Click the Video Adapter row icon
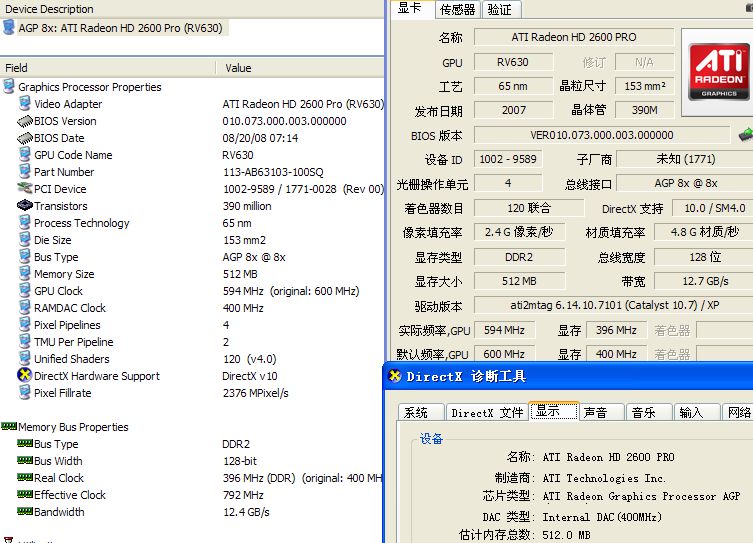The width and height of the screenshot is (753, 543). point(24,103)
